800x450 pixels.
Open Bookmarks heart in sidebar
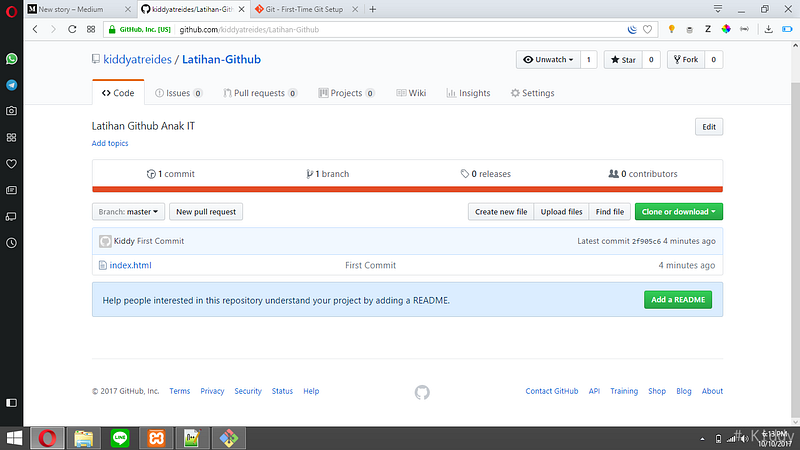[11, 164]
